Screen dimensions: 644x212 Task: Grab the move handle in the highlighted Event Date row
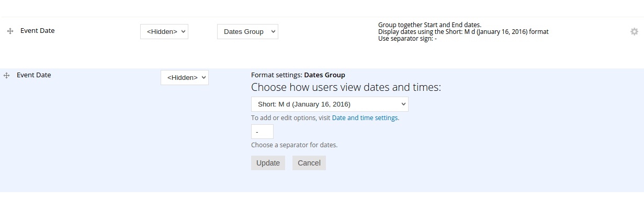[6, 76]
